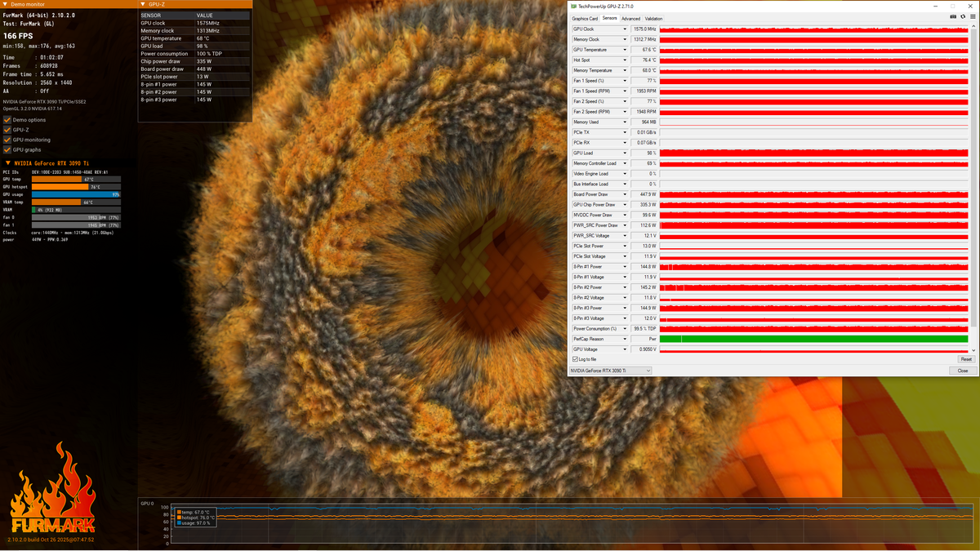980x551 pixels.
Task: Click the GPU-Z vertical scrollbar down arrow
Action: 973,350
